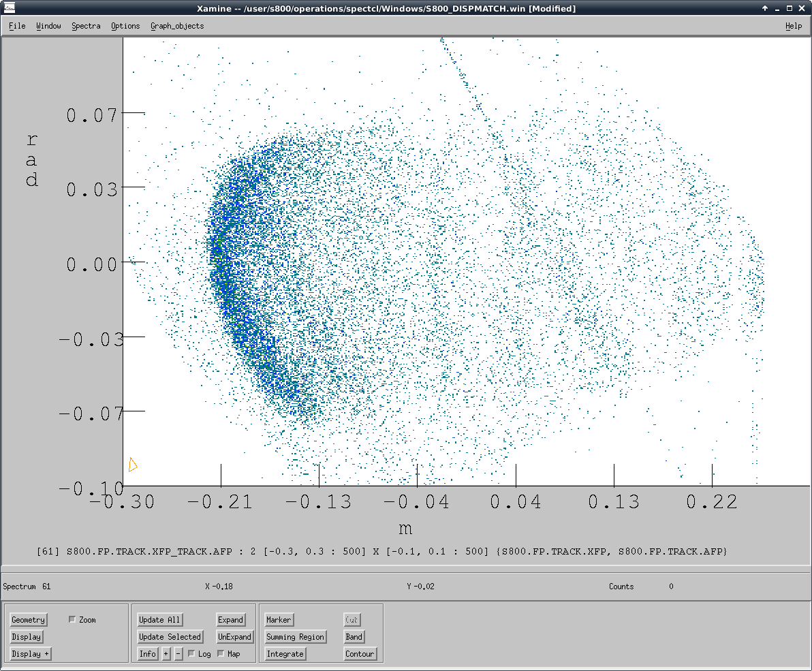
Task: Click the plus button beside Info
Action: pos(166,654)
